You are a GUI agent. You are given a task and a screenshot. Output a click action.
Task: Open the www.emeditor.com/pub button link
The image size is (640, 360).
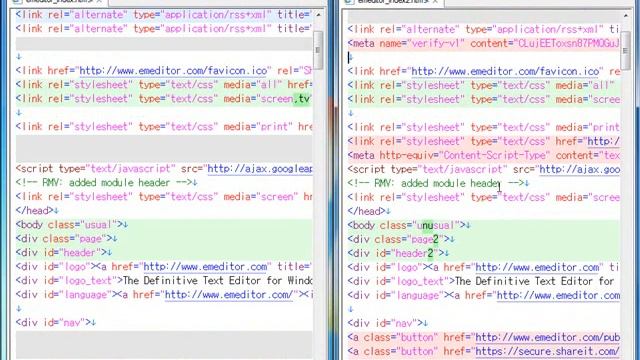pos(548,338)
